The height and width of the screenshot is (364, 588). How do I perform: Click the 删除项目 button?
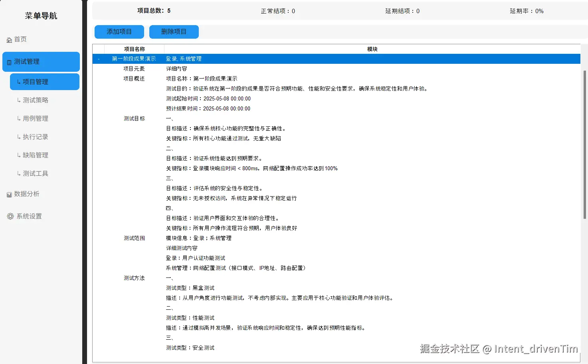click(174, 32)
